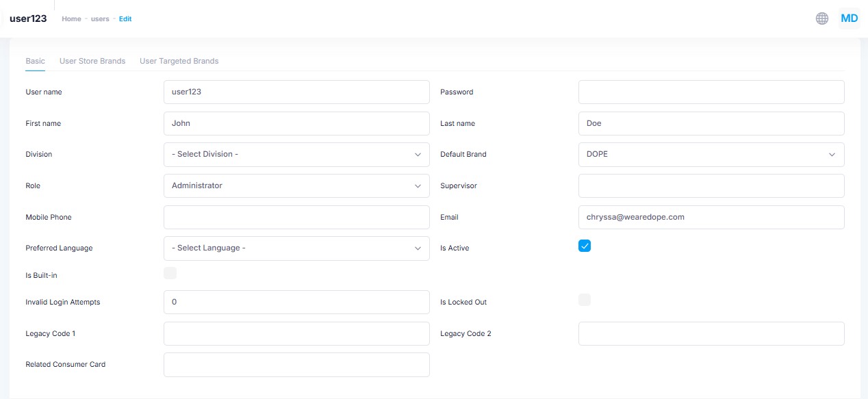Click the Is Active label
The width and height of the screenshot is (868, 399).
pos(455,248)
